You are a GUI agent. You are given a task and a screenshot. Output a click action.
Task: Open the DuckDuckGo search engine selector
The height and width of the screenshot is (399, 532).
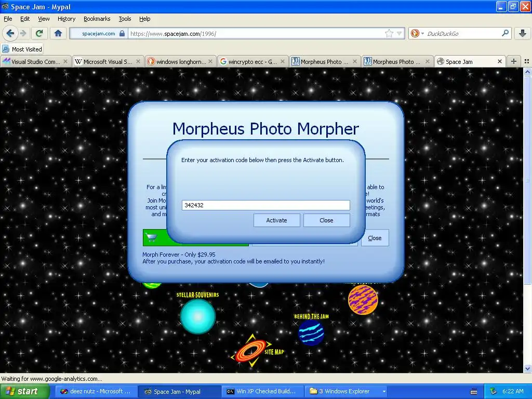click(417, 33)
